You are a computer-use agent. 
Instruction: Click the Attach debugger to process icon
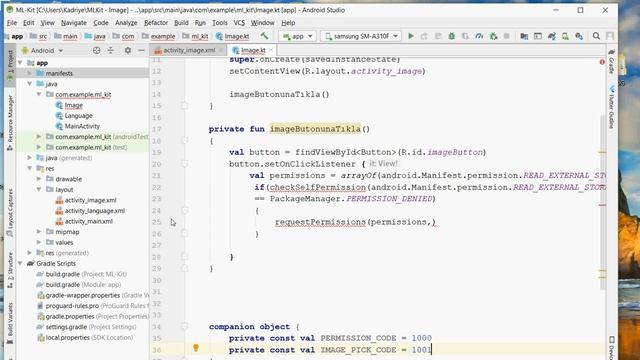tap(493, 36)
